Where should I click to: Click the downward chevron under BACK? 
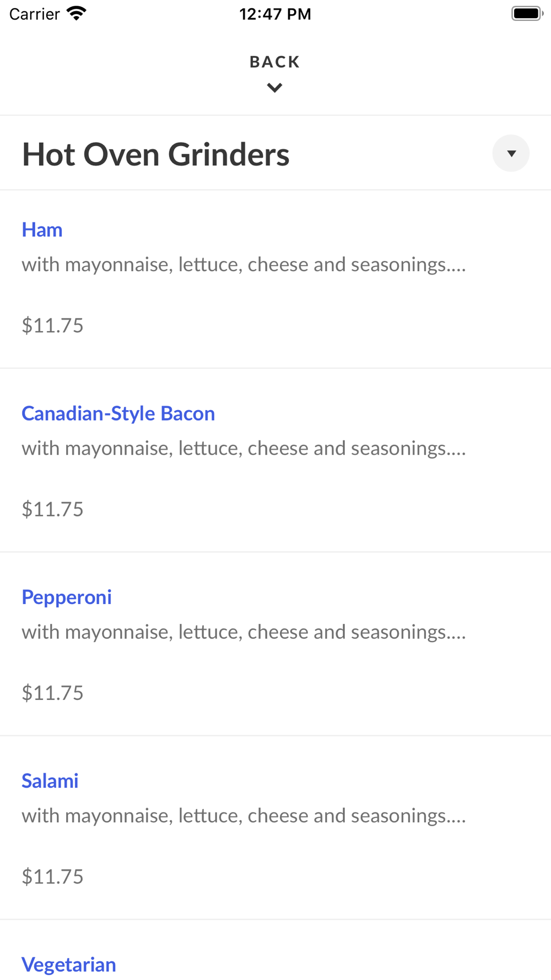click(274, 88)
